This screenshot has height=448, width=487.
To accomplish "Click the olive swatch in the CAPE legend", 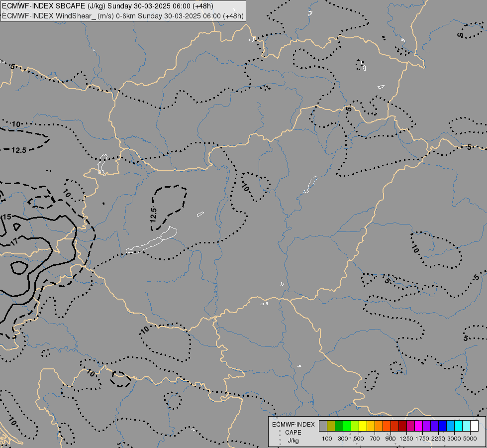I will click(331, 426).
